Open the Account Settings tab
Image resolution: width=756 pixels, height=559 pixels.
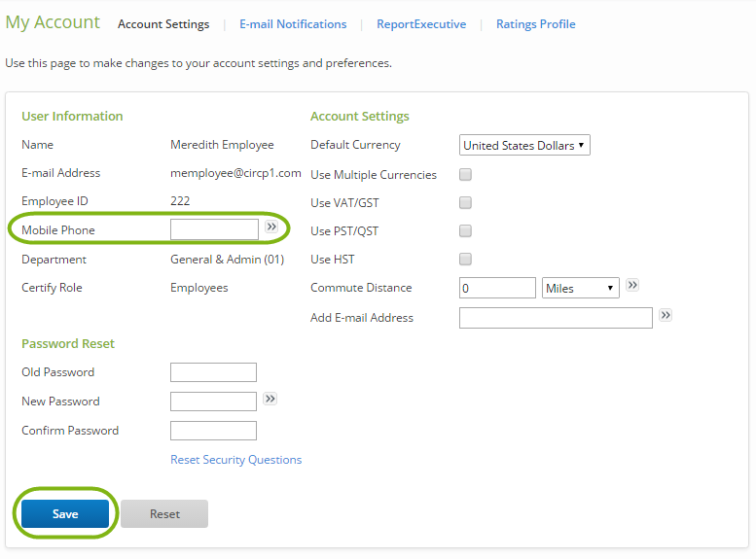[163, 24]
